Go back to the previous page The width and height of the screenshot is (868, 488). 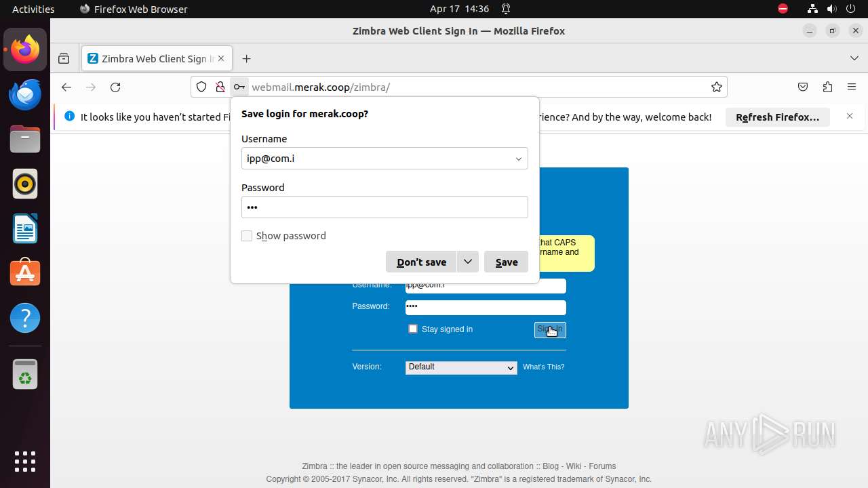(66, 87)
